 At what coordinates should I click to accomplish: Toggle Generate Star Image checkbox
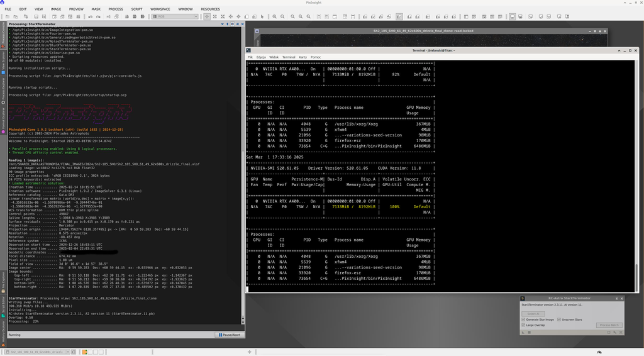click(x=523, y=320)
